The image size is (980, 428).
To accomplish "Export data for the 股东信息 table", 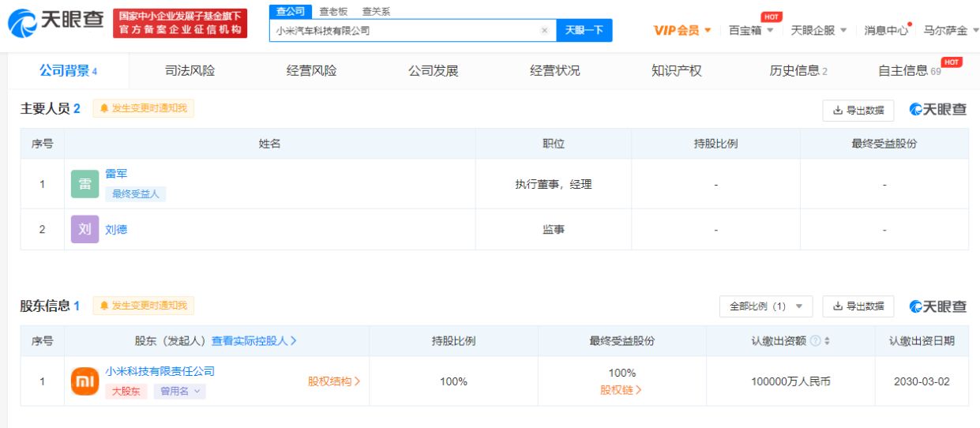I will (858, 306).
